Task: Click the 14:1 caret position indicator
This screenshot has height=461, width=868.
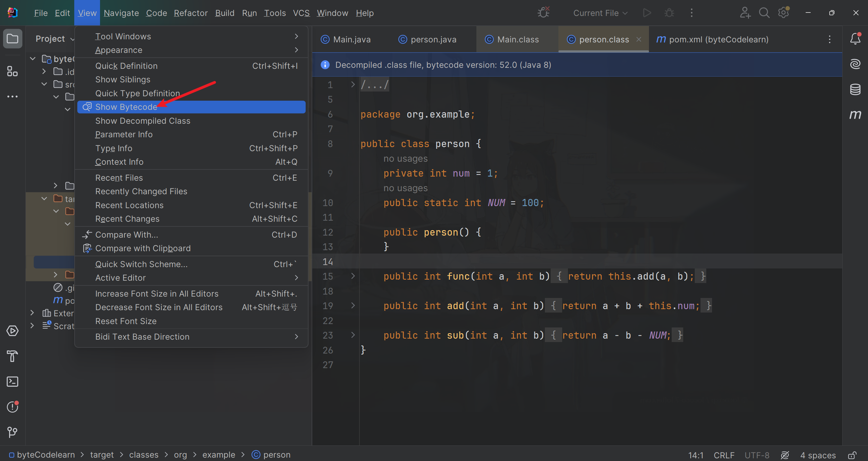Action: (696, 455)
